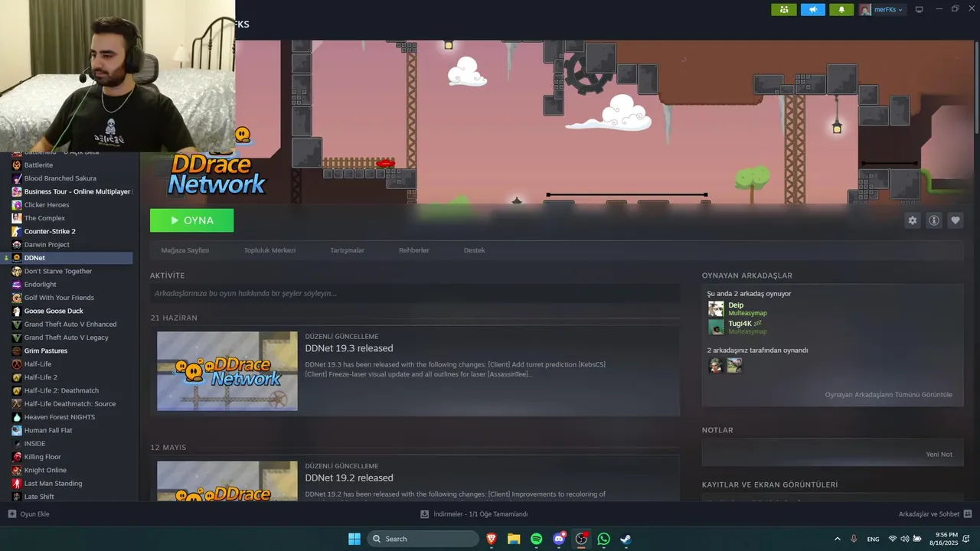Open Arkadaşlar ve Sohbet panel
Screen dimensions: 980x551
click(935, 514)
